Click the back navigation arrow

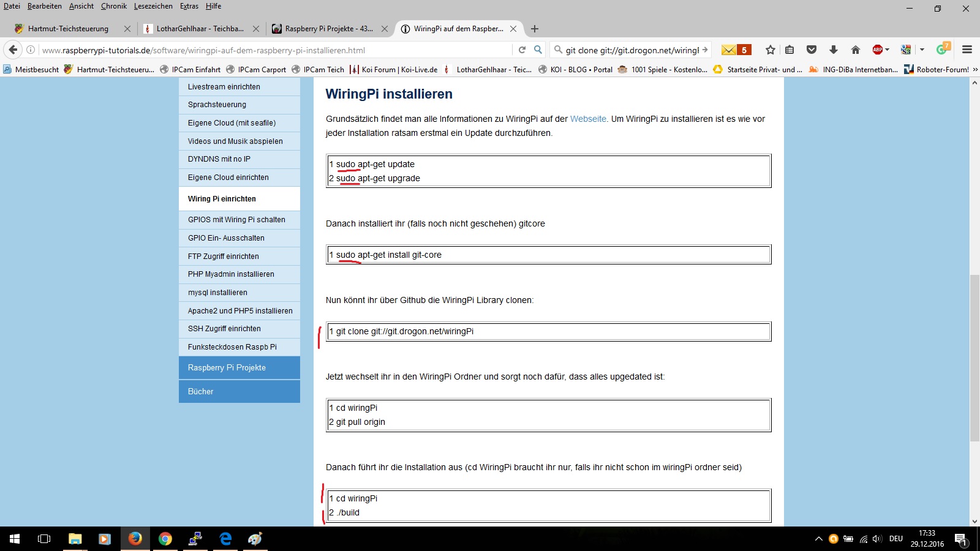(x=13, y=50)
